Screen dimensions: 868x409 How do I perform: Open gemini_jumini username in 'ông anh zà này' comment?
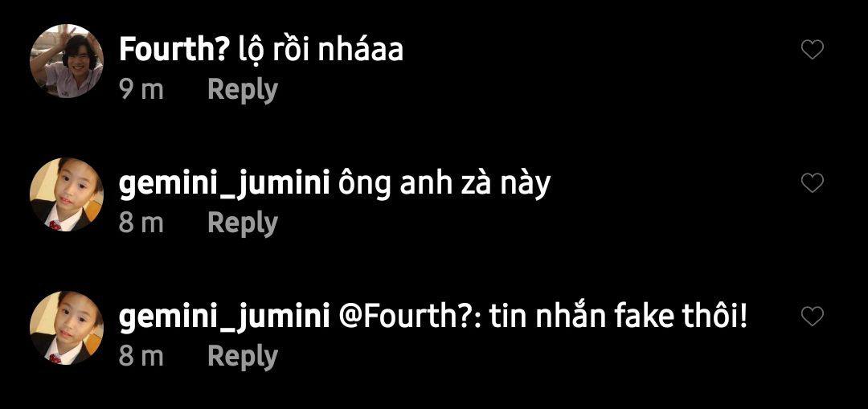tap(224, 185)
